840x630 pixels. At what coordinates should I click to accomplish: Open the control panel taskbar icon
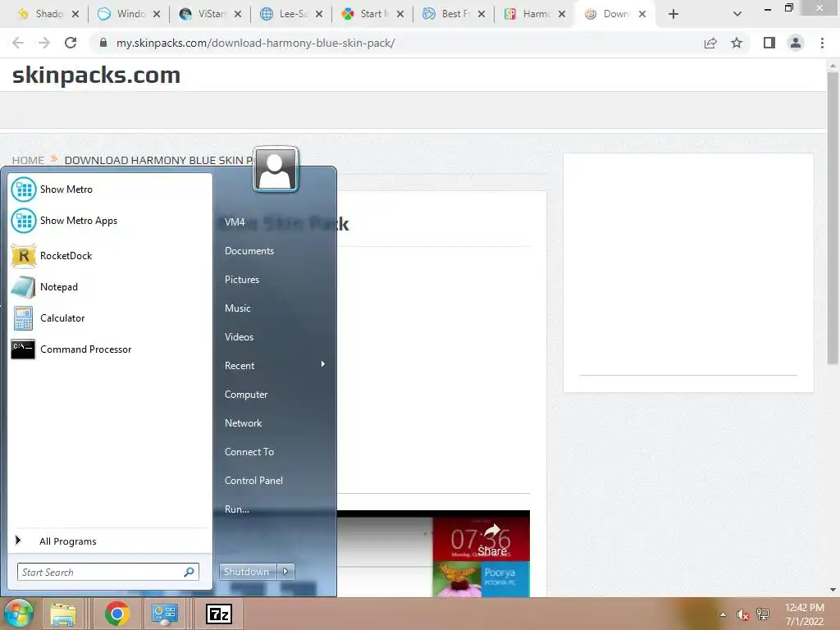(164, 614)
